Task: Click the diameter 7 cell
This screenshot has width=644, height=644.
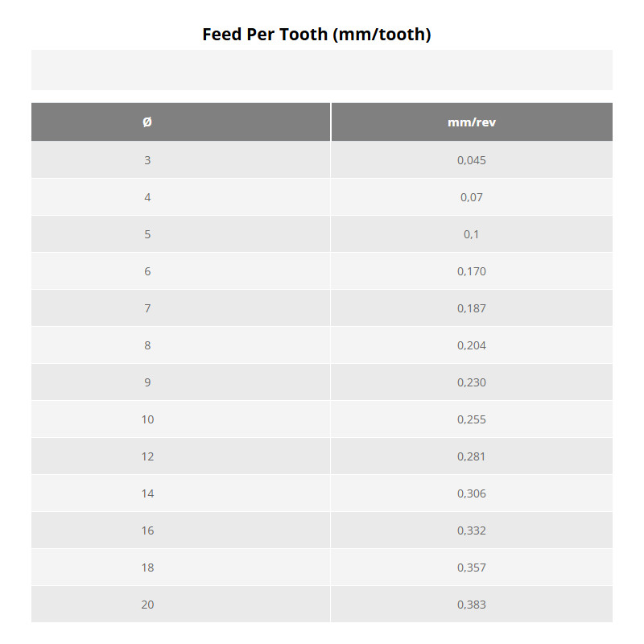Action: 147,308
